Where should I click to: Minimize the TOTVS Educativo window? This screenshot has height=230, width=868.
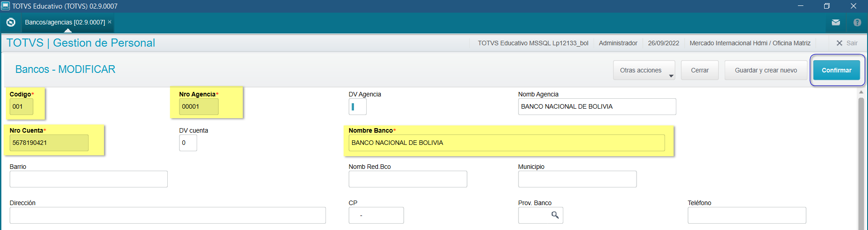[x=801, y=6]
